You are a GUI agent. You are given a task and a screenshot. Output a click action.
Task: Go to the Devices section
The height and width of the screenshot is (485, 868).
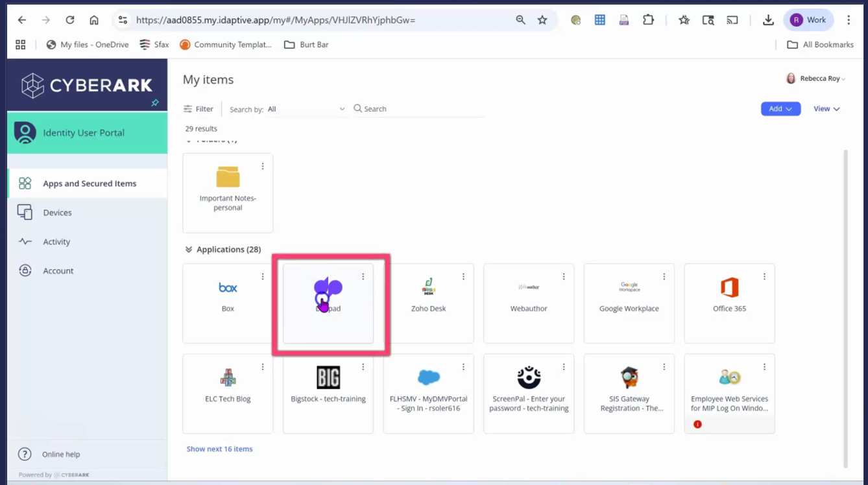tap(87, 213)
